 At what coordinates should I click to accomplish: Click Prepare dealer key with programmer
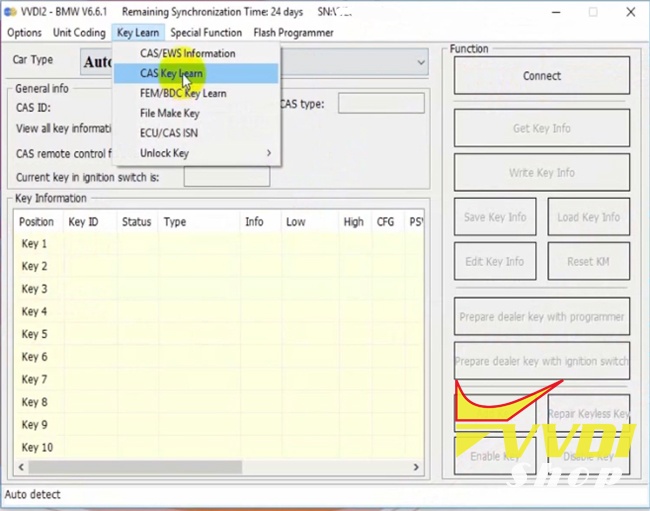click(542, 317)
